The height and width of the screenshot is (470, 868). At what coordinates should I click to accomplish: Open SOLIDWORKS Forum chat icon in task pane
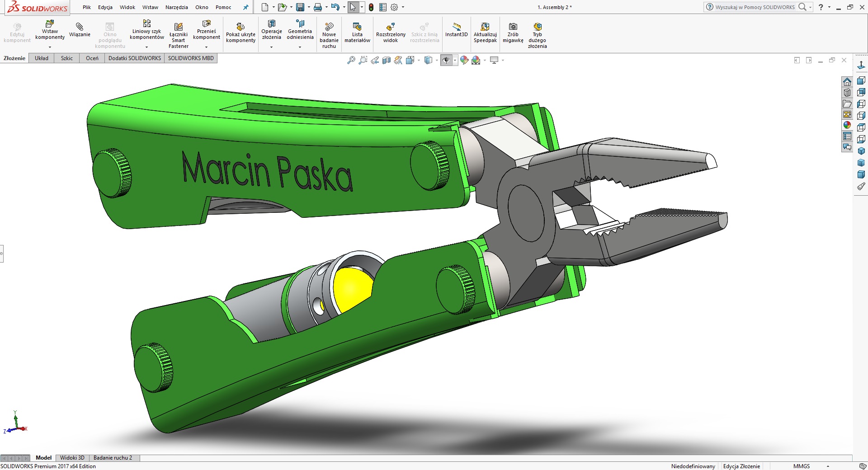point(847,147)
